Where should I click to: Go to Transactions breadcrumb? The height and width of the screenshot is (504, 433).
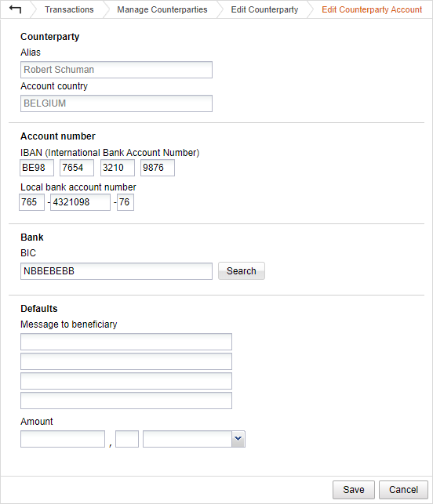coord(69,9)
